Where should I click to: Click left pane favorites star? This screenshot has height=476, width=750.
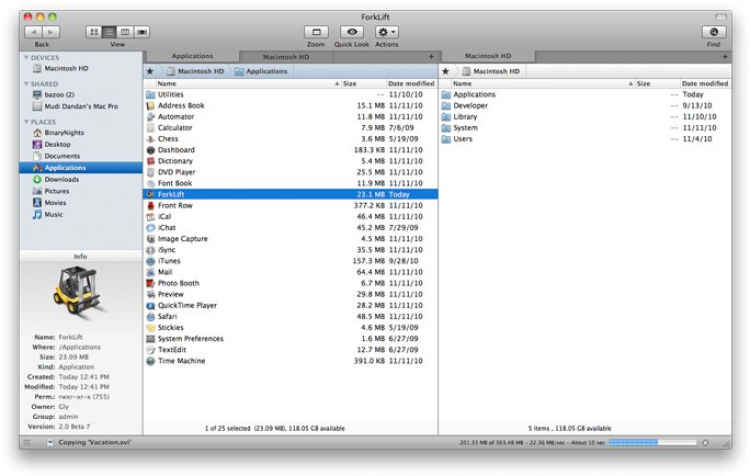[x=150, y=71]
